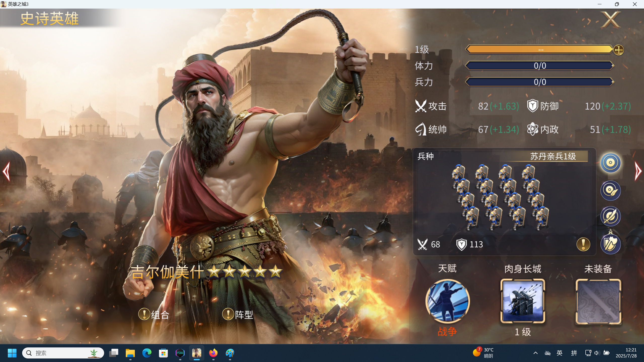Screen dimensions: 644x362
Task: Open Firefox from the taskbar
Action: point(213,353)
